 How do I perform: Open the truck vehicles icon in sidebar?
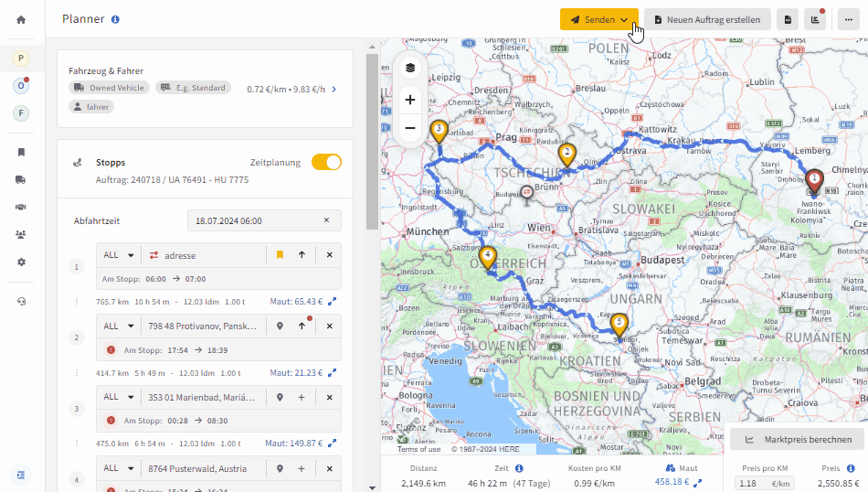tap(21, 179)
